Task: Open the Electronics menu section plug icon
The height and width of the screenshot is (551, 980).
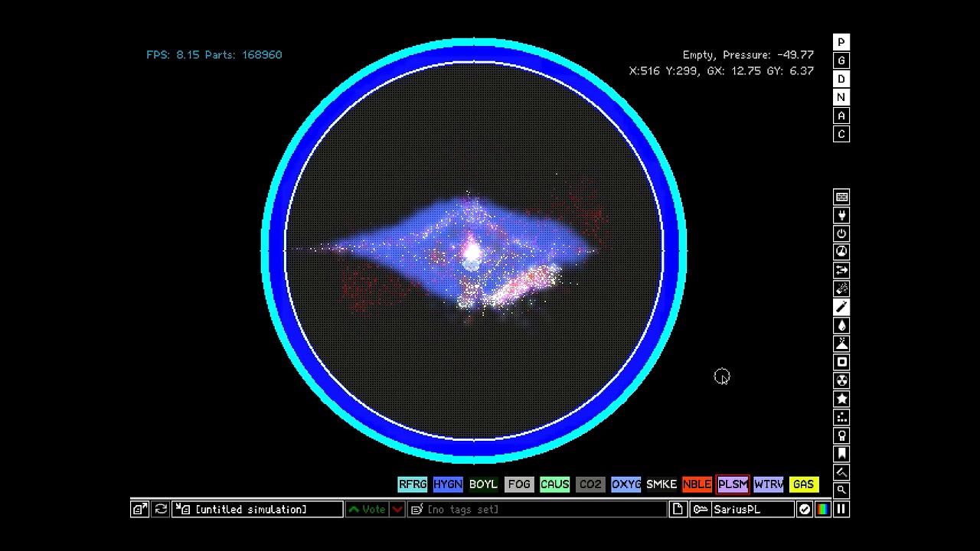Action: point(841,216)
